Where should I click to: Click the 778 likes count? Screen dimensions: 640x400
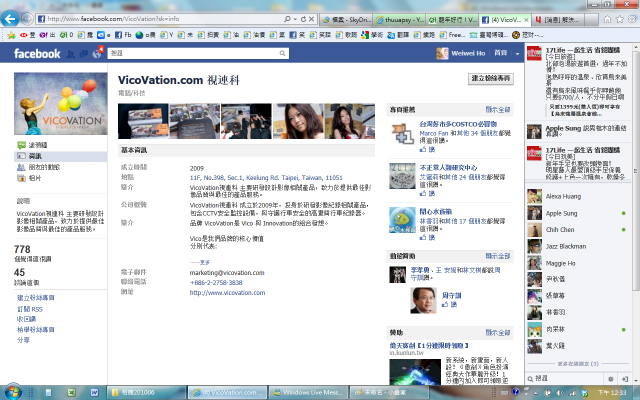point(22,249)
